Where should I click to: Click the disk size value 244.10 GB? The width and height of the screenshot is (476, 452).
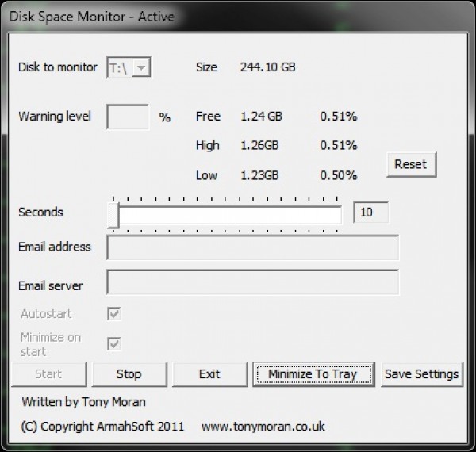click(268, 67)
